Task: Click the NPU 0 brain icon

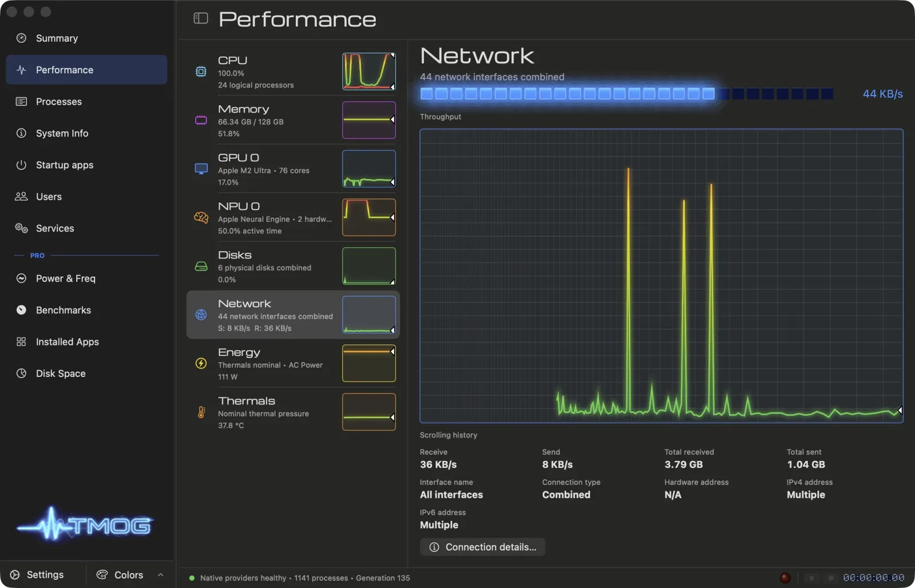Action: (201, 217)
